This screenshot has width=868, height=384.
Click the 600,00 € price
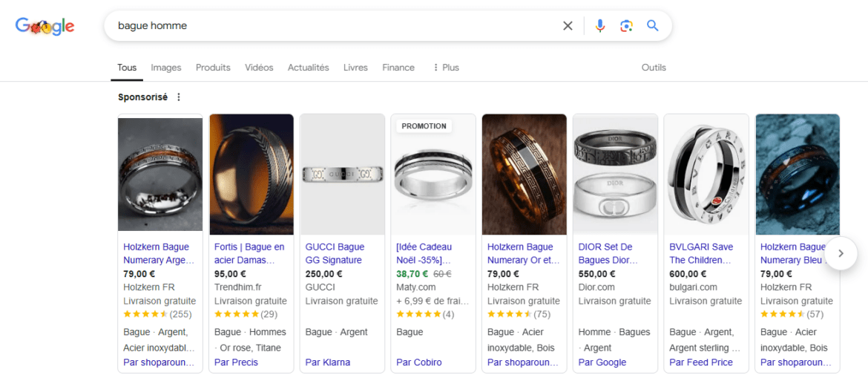point(688,274)
